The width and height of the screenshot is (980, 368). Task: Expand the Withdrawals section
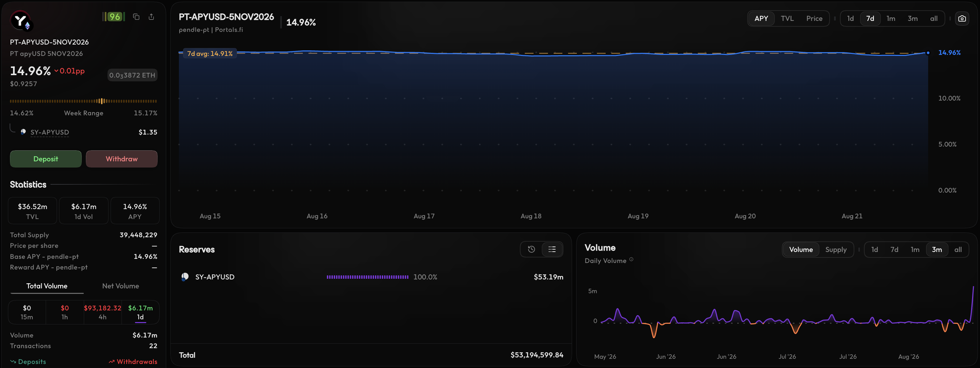(x=133, y=362)
